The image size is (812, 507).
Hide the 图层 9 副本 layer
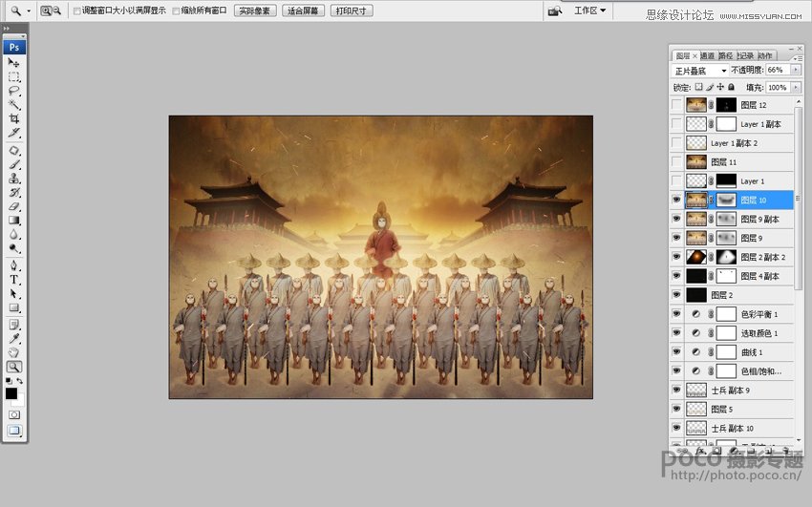click(676, 219)
